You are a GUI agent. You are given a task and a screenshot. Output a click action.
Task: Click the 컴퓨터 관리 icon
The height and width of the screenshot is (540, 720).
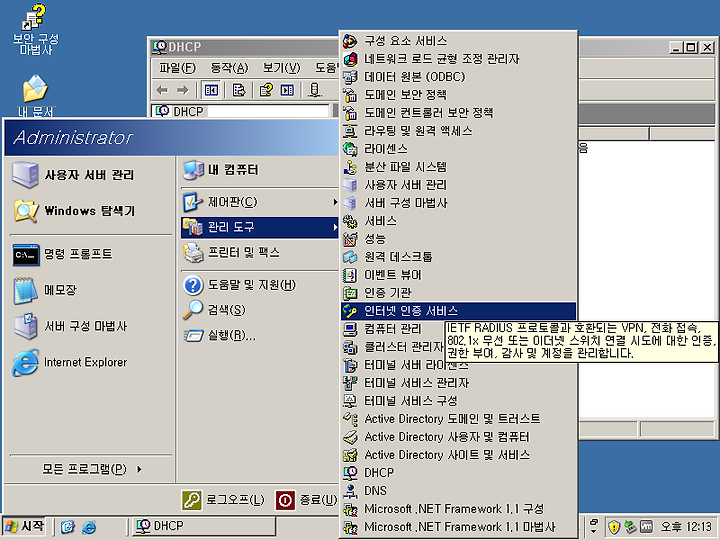[x=350, y=329]
